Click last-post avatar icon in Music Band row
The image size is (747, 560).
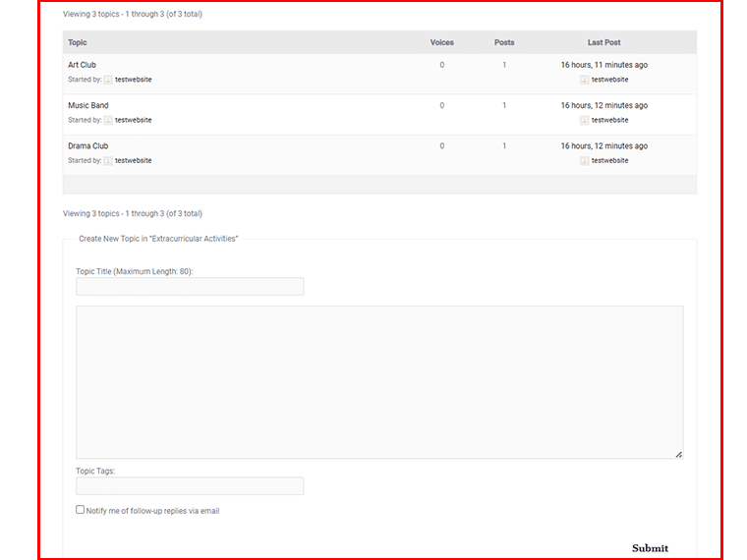point(584,120)
